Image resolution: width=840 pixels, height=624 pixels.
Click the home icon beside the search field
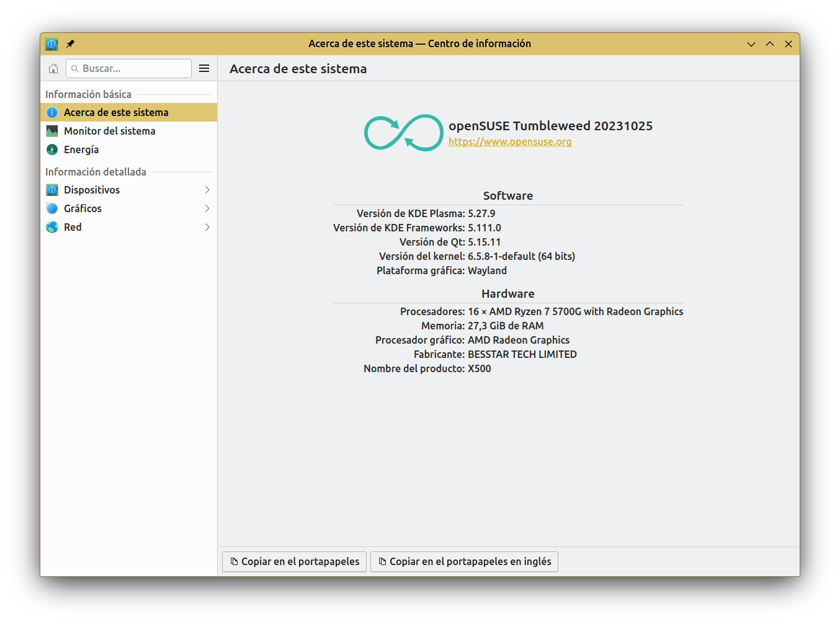click(x=53, y=69)
